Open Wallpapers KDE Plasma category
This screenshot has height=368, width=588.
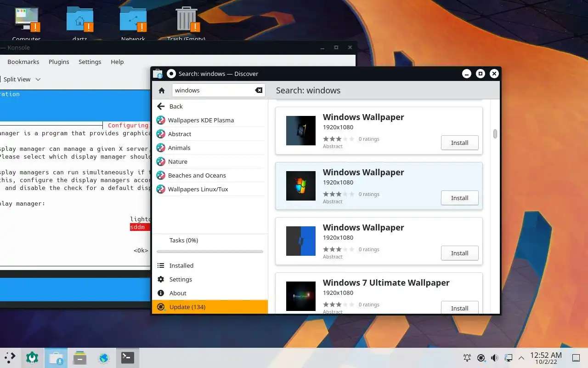210,120
